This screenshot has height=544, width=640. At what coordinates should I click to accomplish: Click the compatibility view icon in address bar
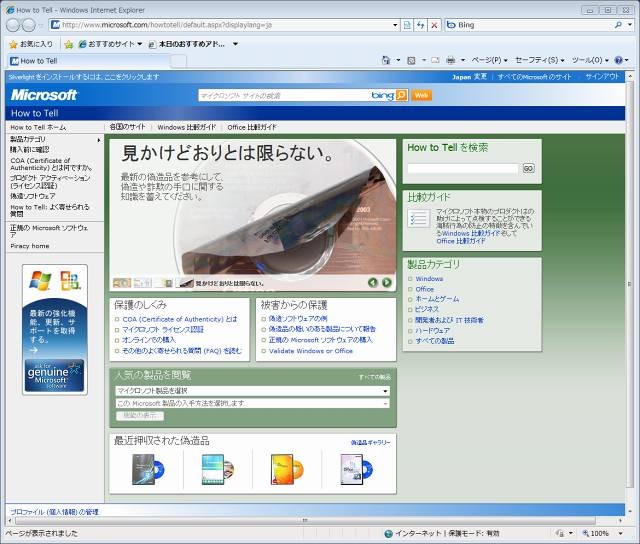[407, 25]
